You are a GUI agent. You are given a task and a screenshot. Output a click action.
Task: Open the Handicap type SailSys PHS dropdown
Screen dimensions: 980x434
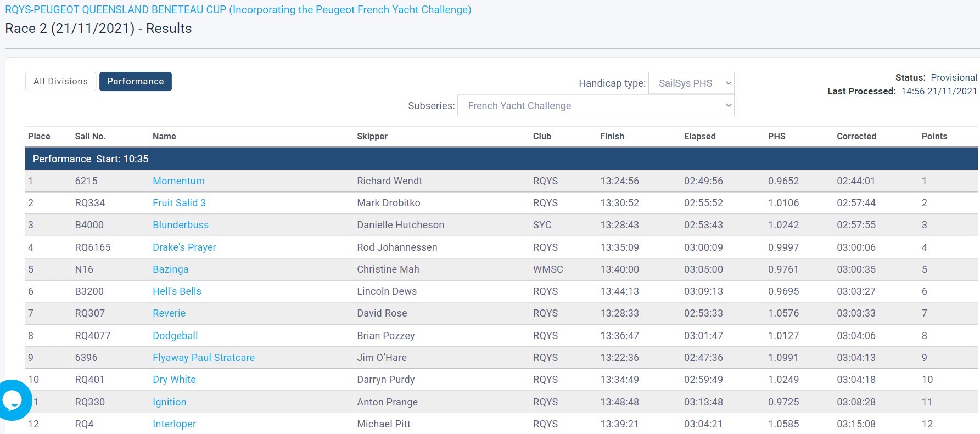click(691, 83)
